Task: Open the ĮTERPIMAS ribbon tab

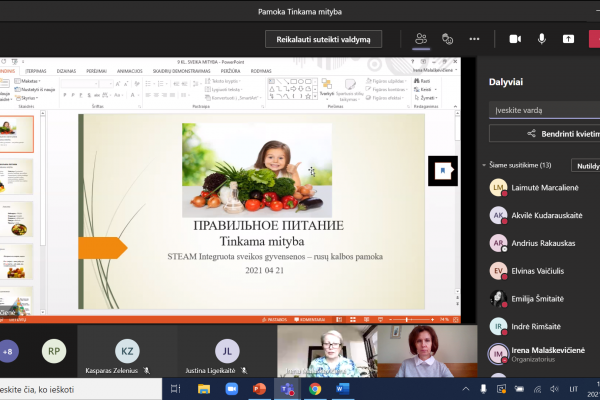Action: (36, 71)
